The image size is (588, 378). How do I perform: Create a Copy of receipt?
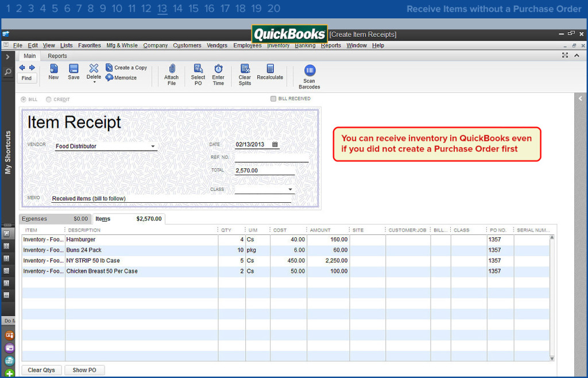coord(126,68)
